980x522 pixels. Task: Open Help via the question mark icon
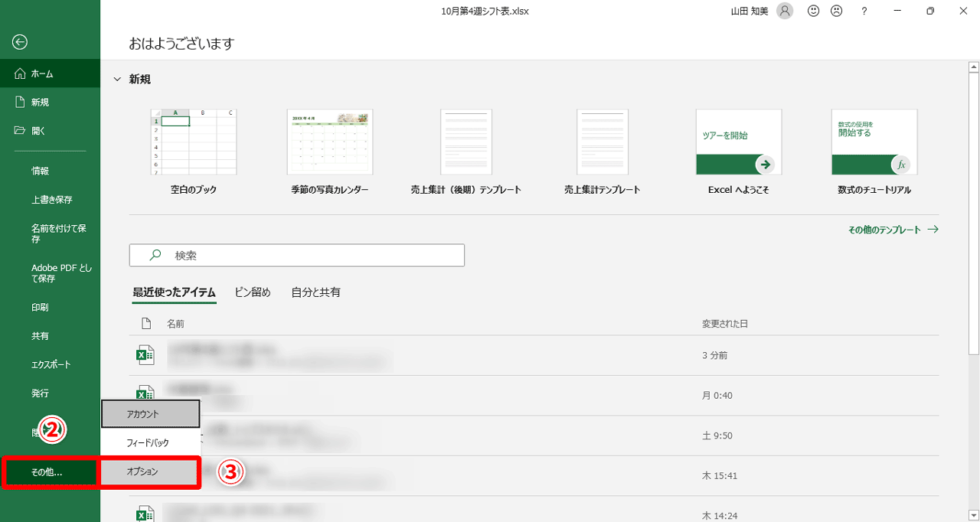pyautogui.click(x=864, y=11)
